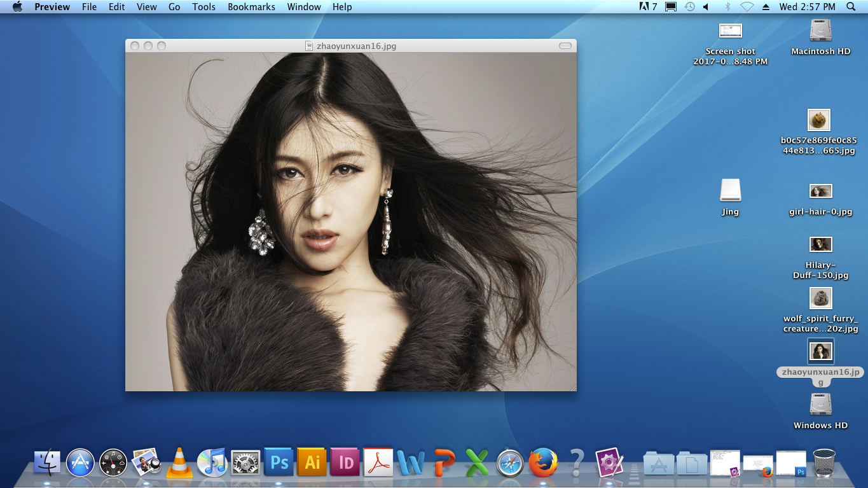Select the Macintosh HD drive icon
Image resolution: width=868 pixels, height=488 pixels.
tap(821, 31)
